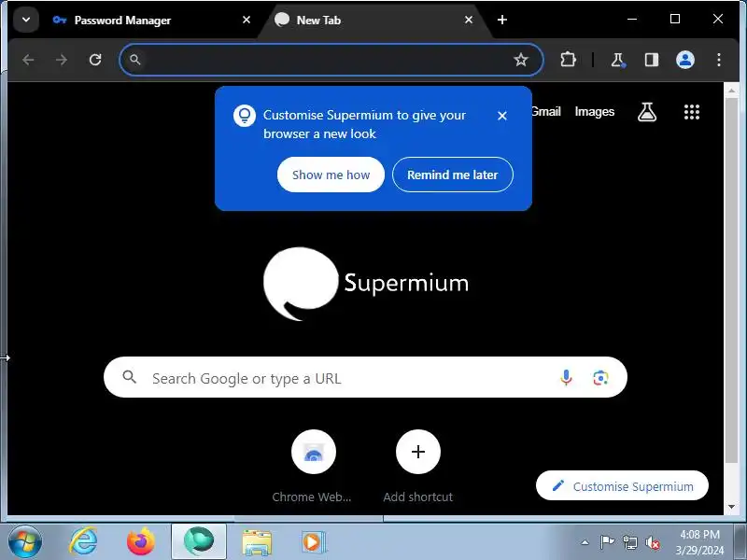Open the network tray icon
This screenshot has width=747, height=560.
coord(630,542)
